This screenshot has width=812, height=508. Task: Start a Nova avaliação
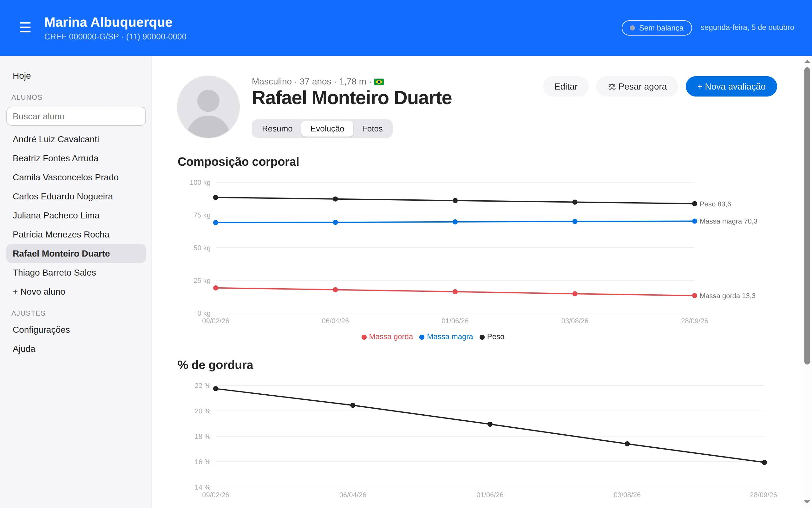click(731, 86)
